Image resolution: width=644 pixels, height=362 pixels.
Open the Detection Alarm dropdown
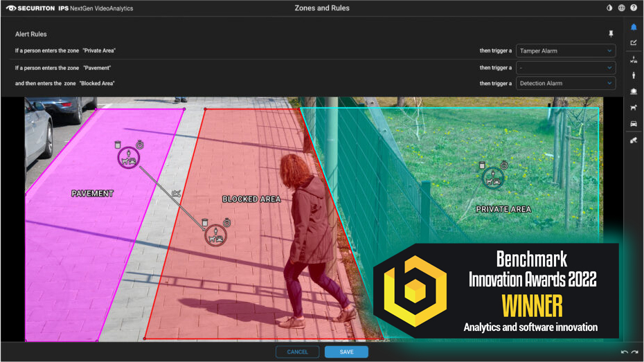pyautogui.click(x=566, y=83)
